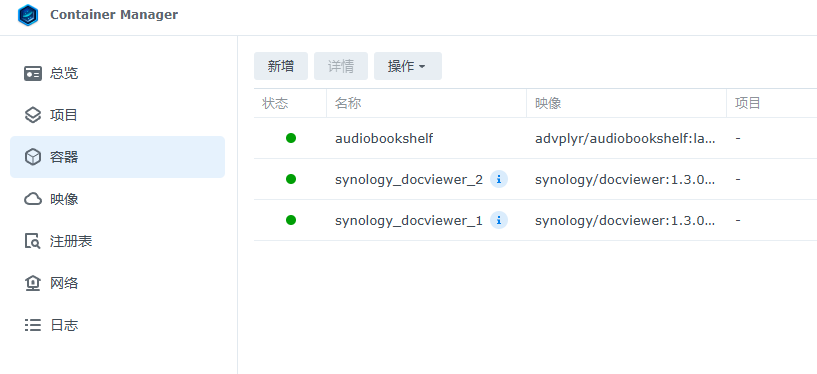This screenshot has width=817, height=374.
Task: Open the 总览 section
Action: [x=117, y=73]
